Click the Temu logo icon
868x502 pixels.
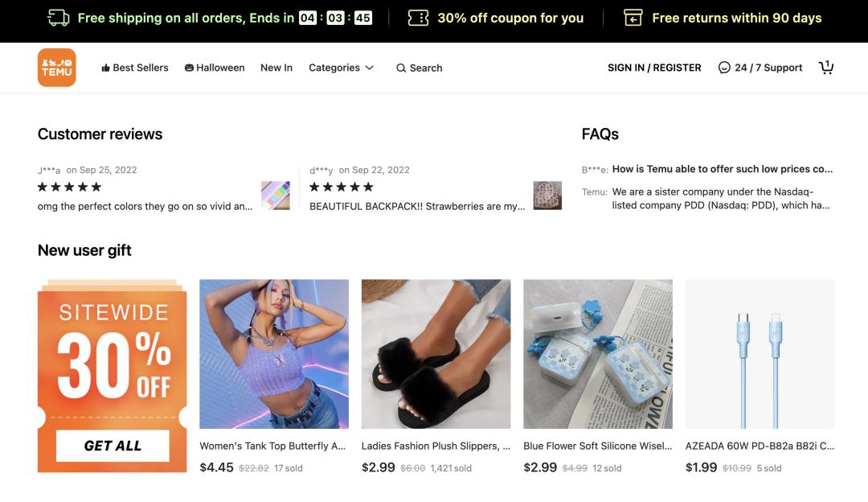[56, 68]
